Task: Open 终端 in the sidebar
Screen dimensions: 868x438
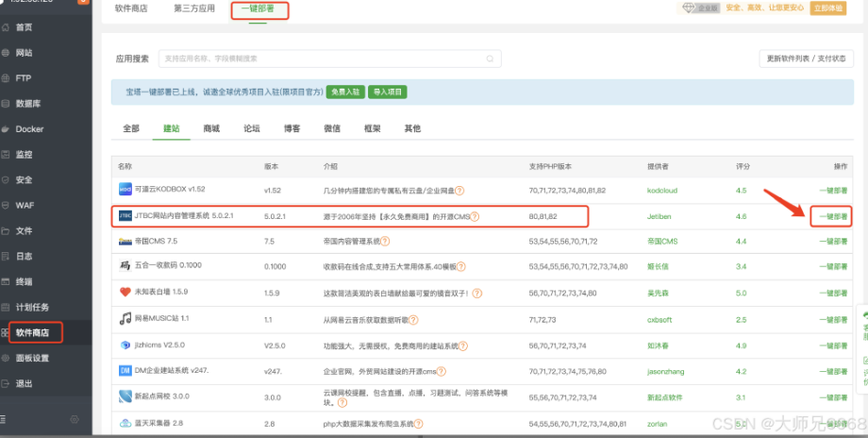Action: tap(24, 282)
